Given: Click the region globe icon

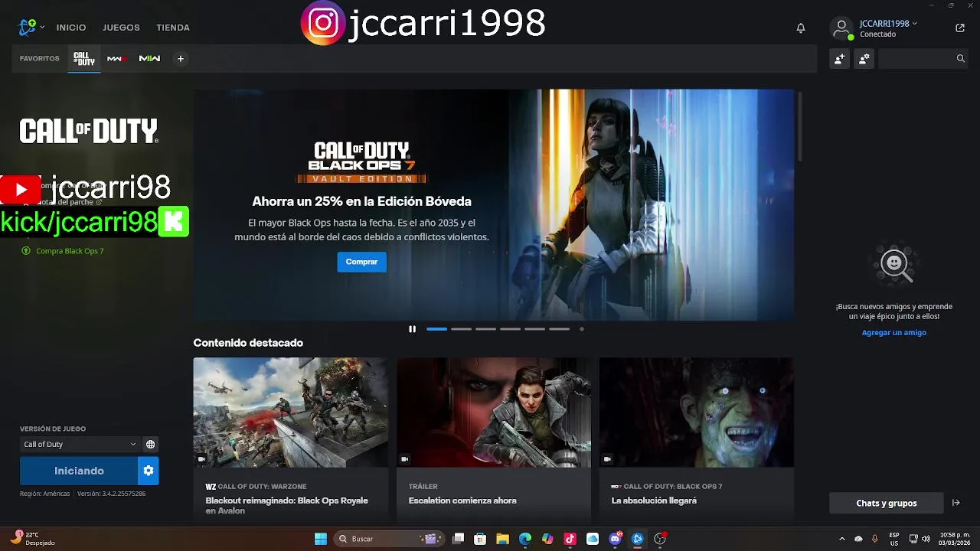Looking at the screenshot, I should [x=151, y=444].
